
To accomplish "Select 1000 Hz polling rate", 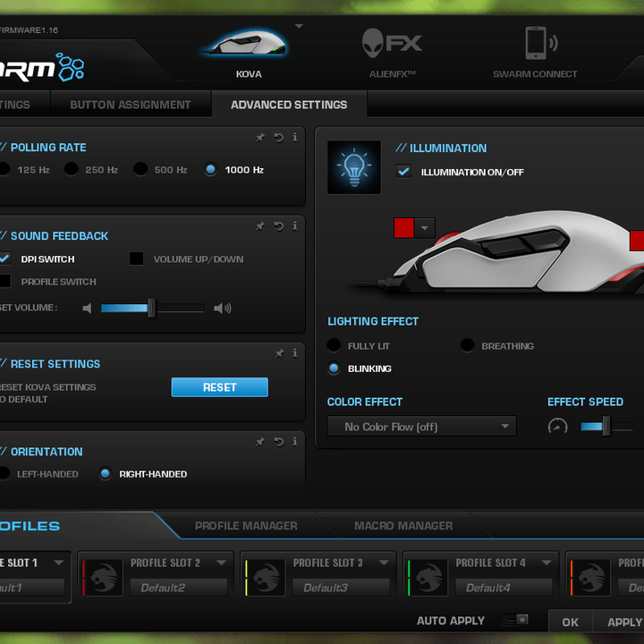I will coord(211,169).
